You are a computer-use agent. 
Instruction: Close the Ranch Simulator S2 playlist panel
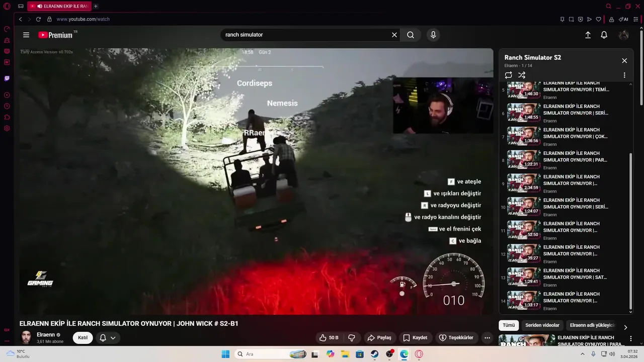click(624, 60)
